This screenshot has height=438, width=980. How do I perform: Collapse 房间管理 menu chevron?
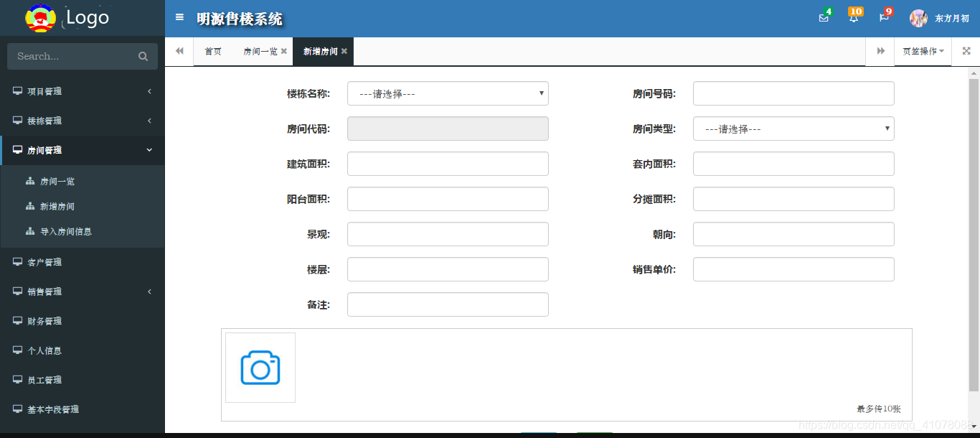click(x=149, y=150)
